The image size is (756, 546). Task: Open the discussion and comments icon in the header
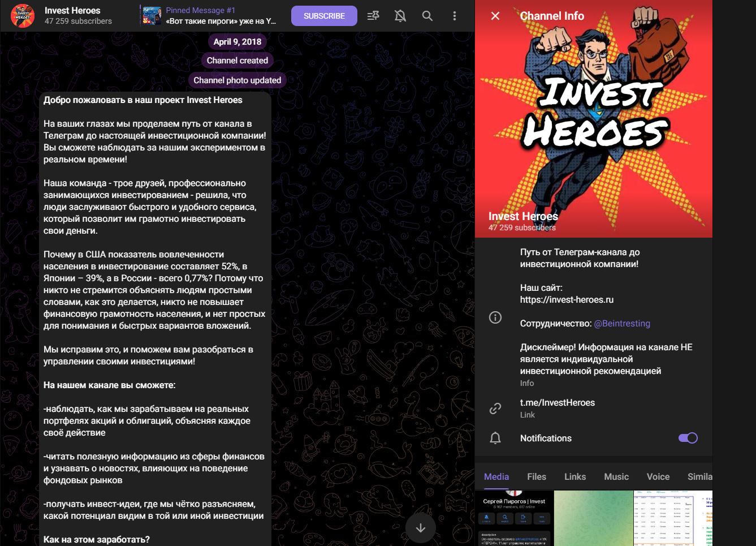pos(373,16)
